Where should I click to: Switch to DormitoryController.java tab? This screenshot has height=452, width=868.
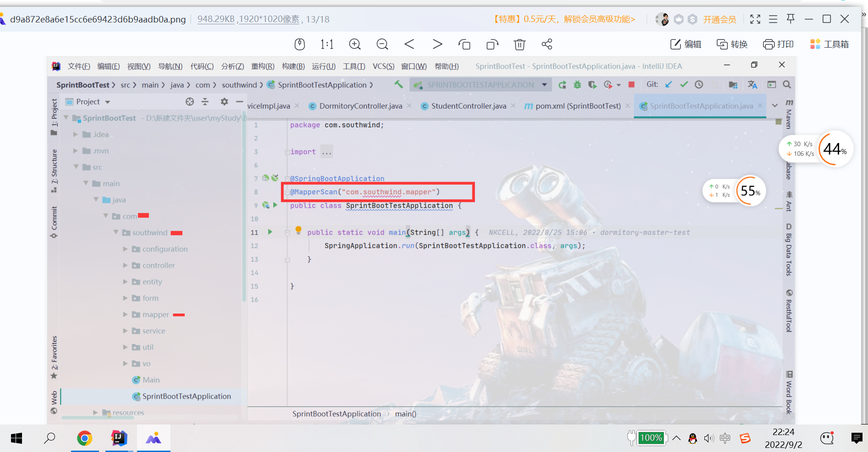361,106
